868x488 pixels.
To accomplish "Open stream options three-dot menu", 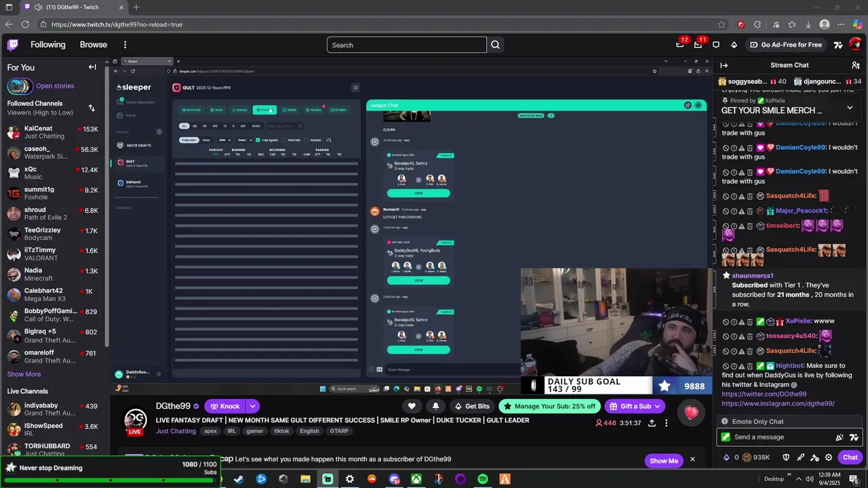I will pos(666,423).
